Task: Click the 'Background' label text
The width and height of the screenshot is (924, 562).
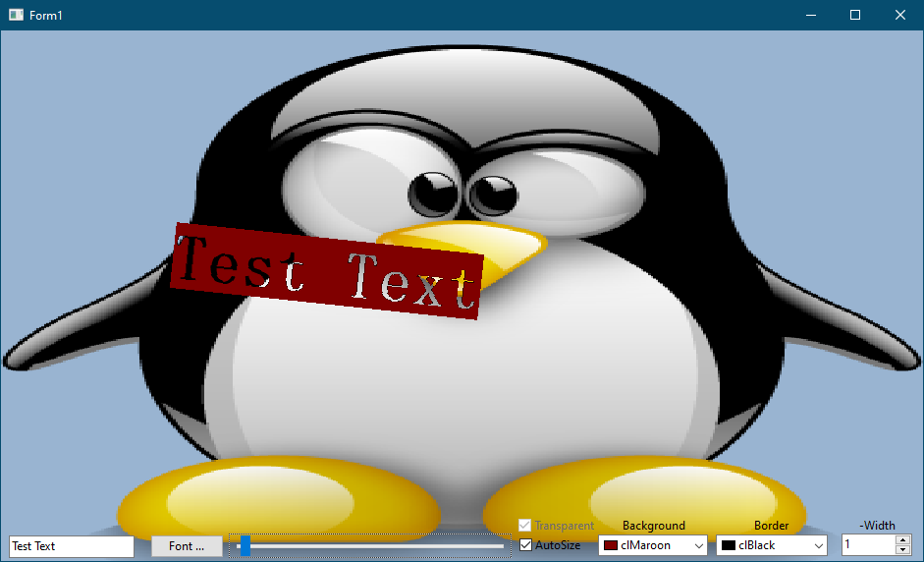Action: tap(654, 526)
